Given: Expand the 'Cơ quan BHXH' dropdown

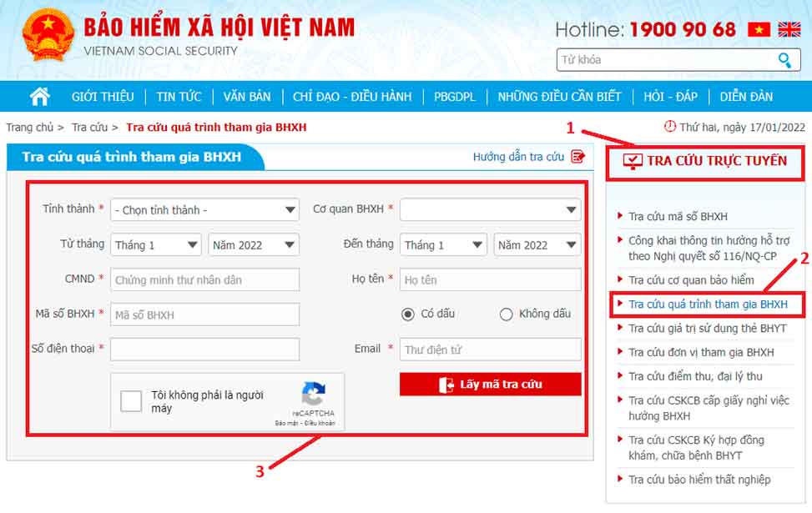Looking at the screenshot, I should pos(490,210).
